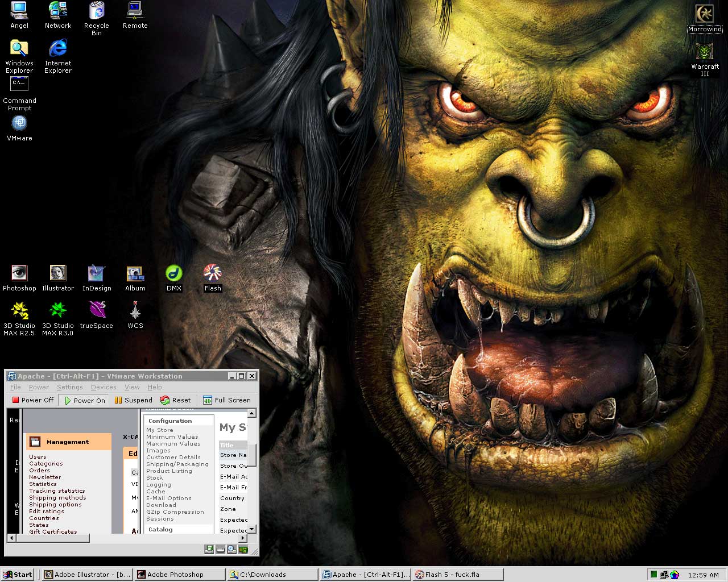Image resolution: width=728 pixels, height=582 pixels.
Task: Select the VMware desktop icon
Action: [19, 128]
